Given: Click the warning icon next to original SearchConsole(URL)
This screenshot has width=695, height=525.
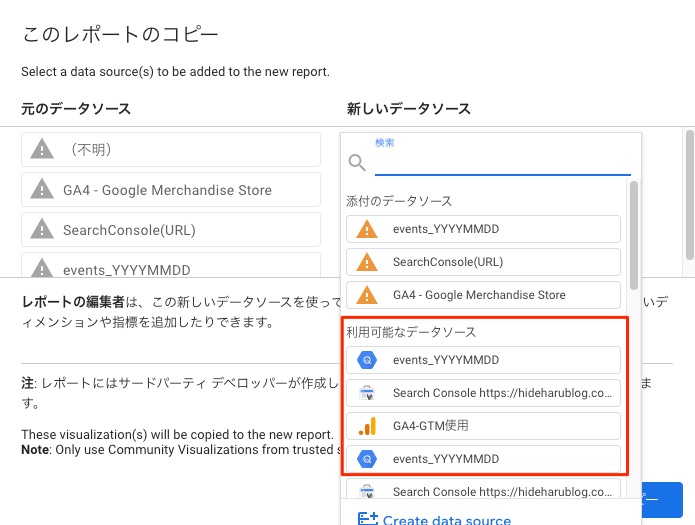Looking at the screenshot, I should [x=42, y=229].
